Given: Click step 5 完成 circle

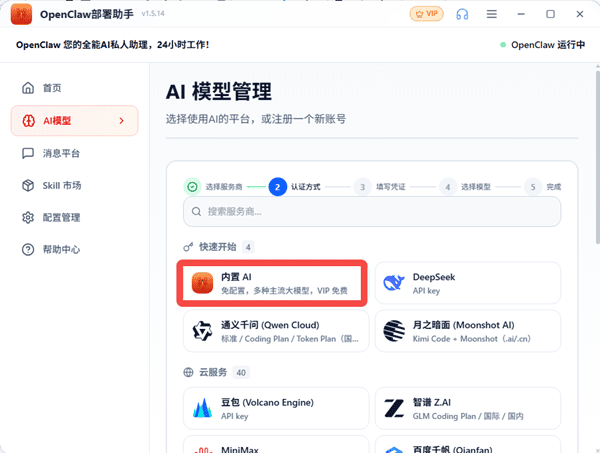Looking at the screenshot, I should pyautogui.click(x=533, y=187).
